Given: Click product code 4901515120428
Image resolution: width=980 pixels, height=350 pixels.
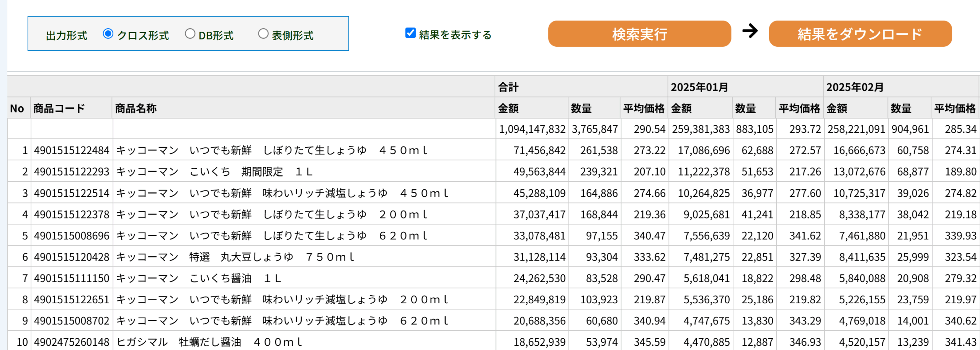Looking at the screenshot, I should (x=72, y=257).
